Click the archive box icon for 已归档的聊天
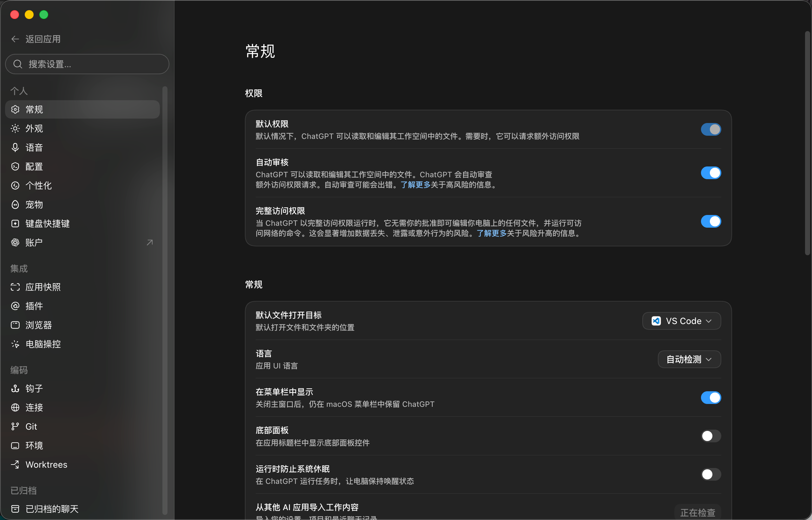 (x=15, y=509)
